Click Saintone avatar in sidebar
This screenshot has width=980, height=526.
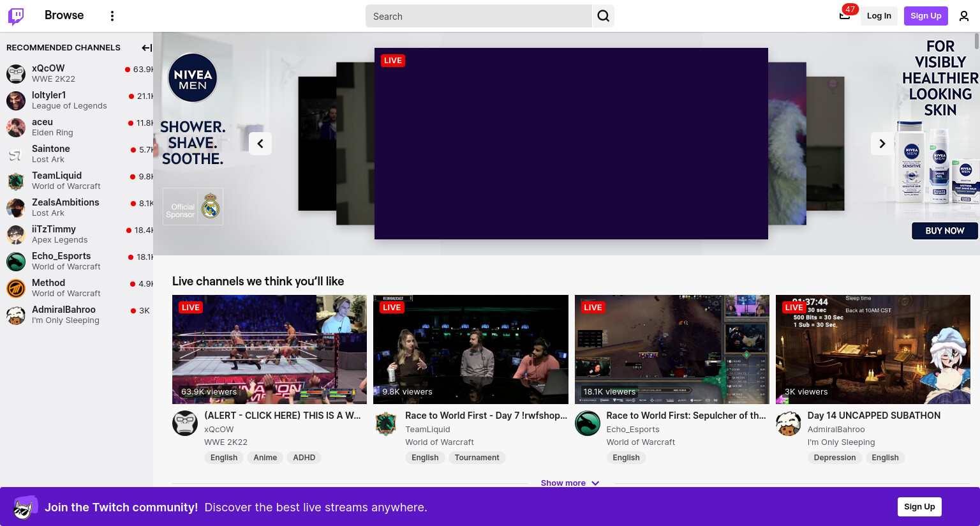coord(16,154)
